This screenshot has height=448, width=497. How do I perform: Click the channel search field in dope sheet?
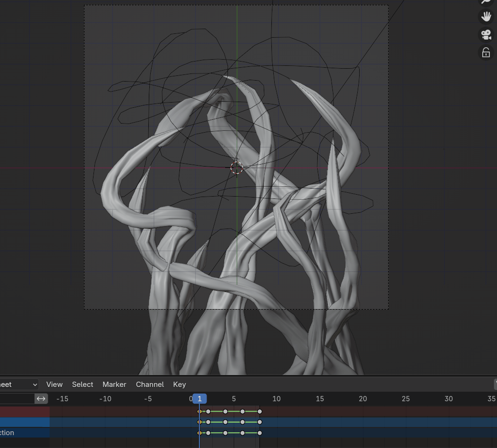pos(17,398)
